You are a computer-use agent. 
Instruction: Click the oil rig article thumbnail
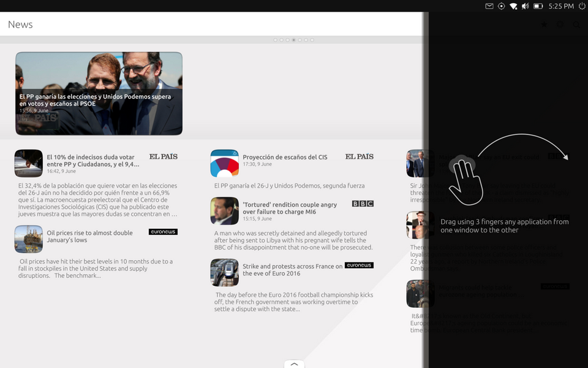(x=29, y=239)
